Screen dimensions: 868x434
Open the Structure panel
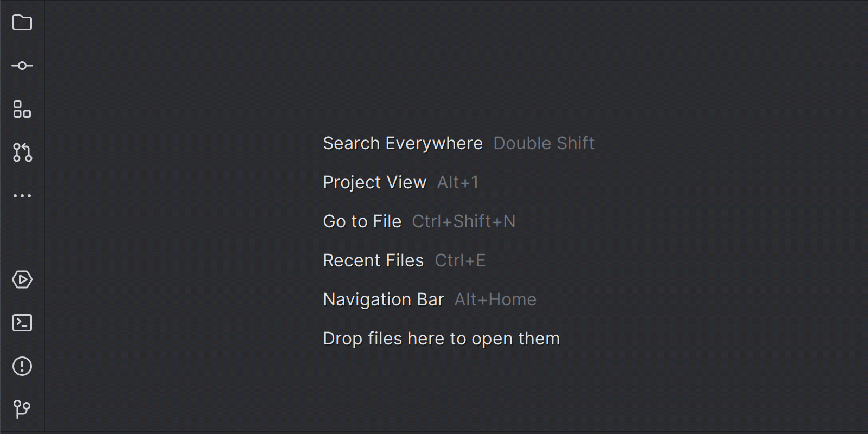tap(22, 110)
